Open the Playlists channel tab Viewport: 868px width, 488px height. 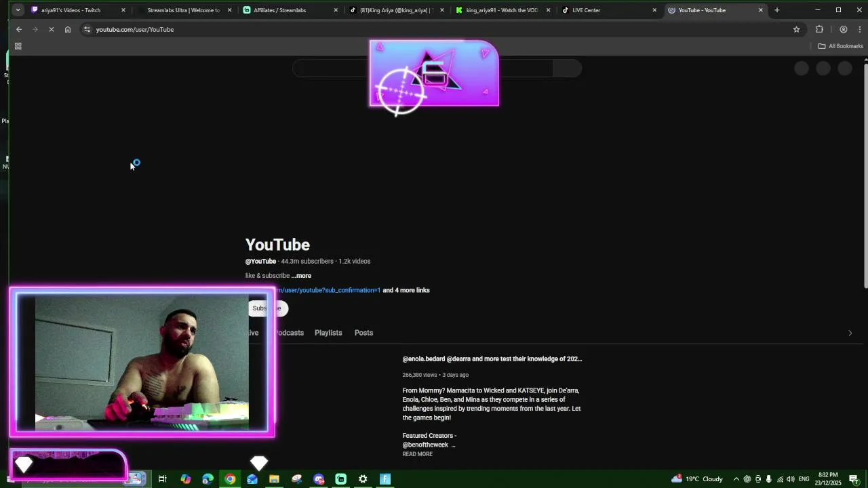328,333
